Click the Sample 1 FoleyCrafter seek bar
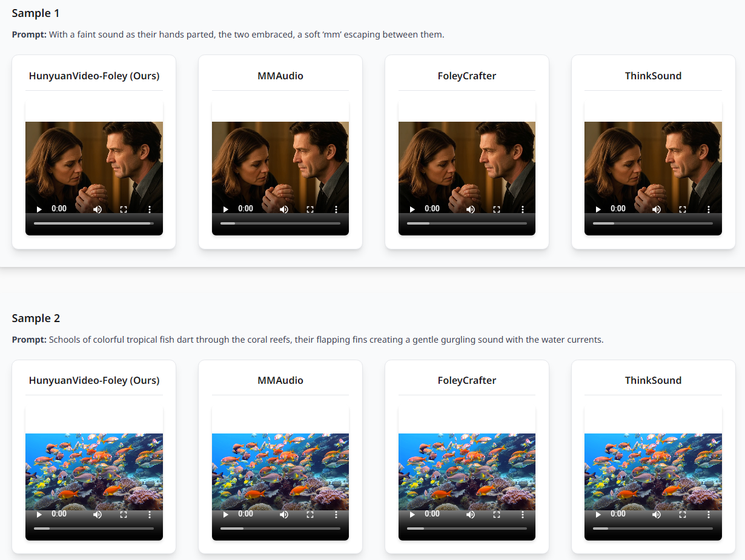Image resolution: width=745 pixels, height=560 pixels. [x=467, y=223]
